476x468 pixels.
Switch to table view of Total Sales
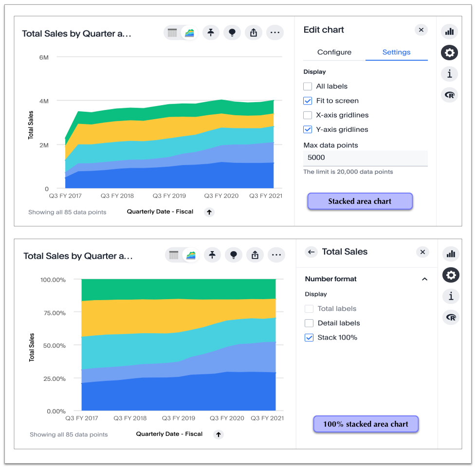tap(172, 32)
